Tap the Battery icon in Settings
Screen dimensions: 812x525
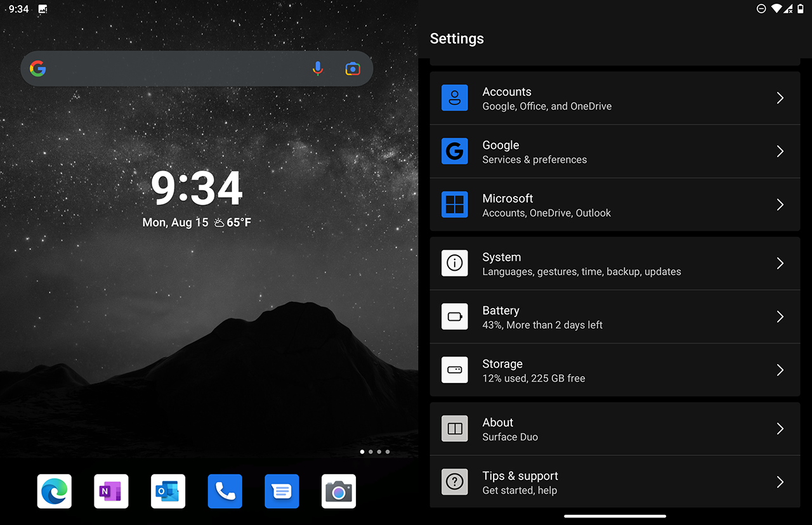point(455,316)
